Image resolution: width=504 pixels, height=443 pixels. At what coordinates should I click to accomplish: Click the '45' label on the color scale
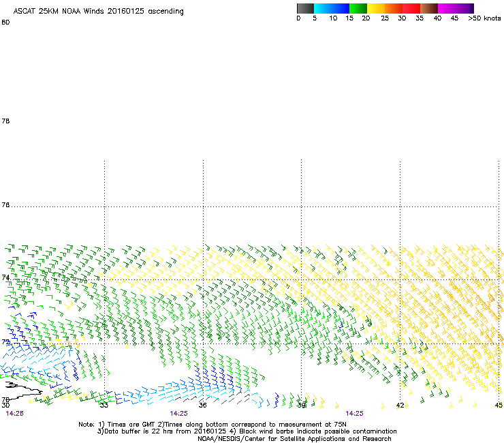point(454,18)
